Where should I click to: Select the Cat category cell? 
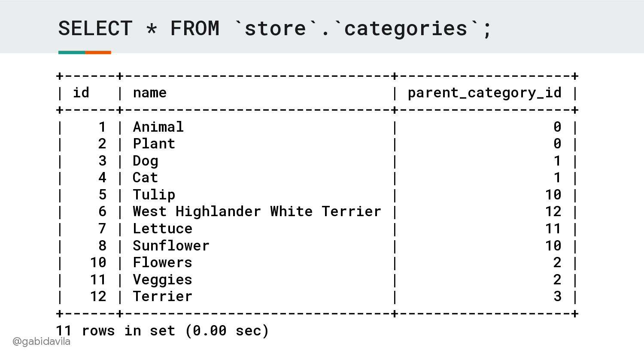pyautogui.click(x=145, y=178)
